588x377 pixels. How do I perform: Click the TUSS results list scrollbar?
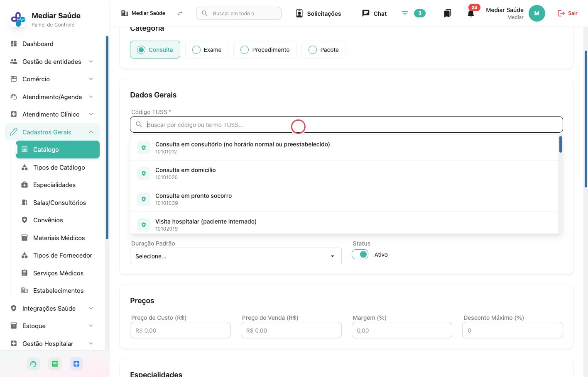click(560, 144)
